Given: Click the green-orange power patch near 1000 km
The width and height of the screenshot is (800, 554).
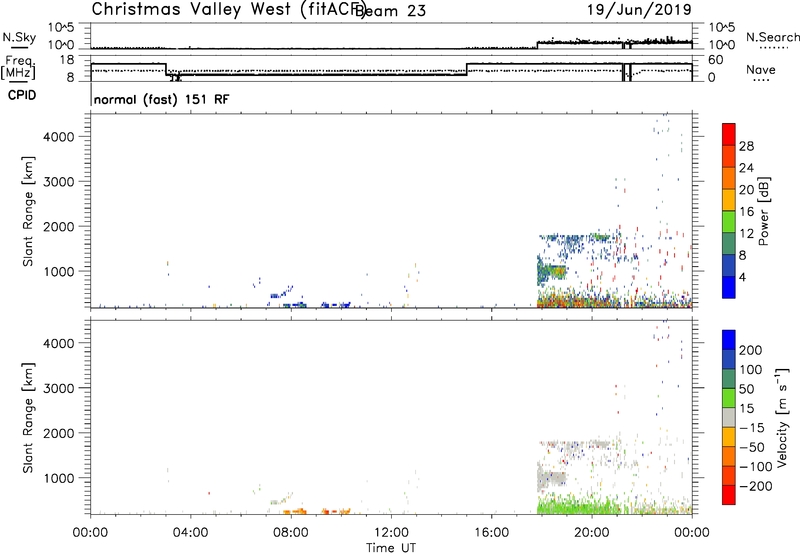Looking at the screenshot, I should click(x=551, y=271).
